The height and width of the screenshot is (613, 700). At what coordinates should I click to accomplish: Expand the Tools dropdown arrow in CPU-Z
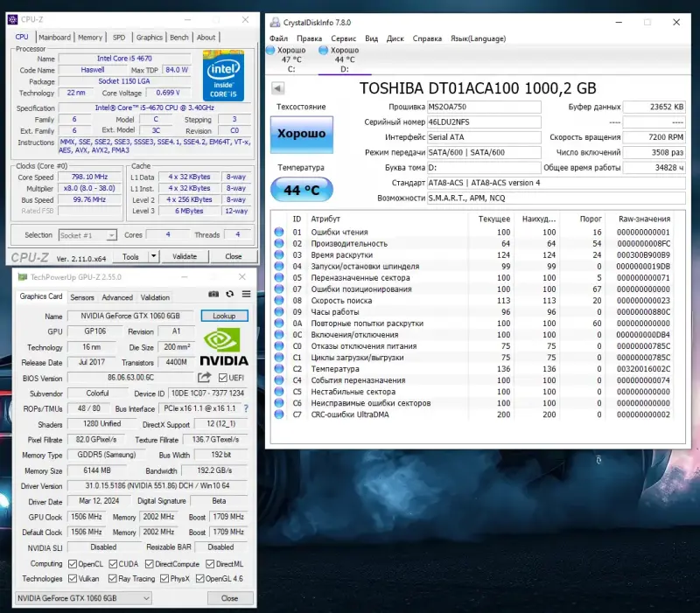click(x=154, y=256)
